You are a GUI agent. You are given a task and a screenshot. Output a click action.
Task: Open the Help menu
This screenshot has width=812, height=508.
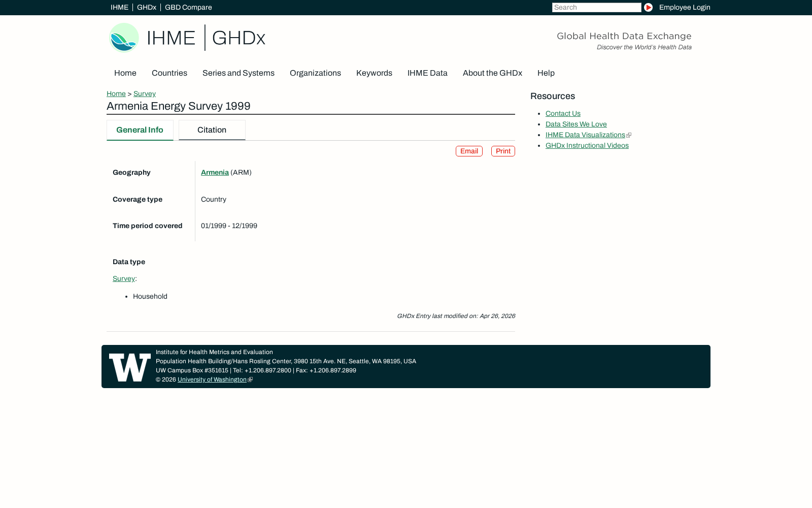(546, 73)
